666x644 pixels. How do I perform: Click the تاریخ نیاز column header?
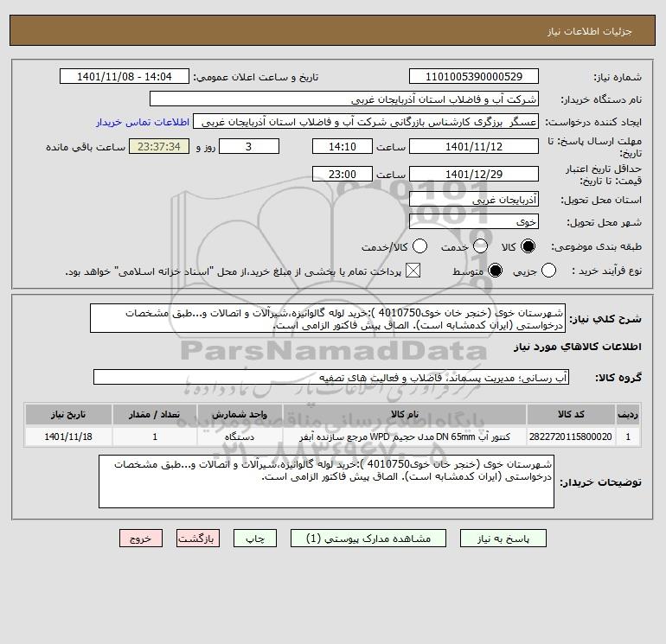(68, 414)
